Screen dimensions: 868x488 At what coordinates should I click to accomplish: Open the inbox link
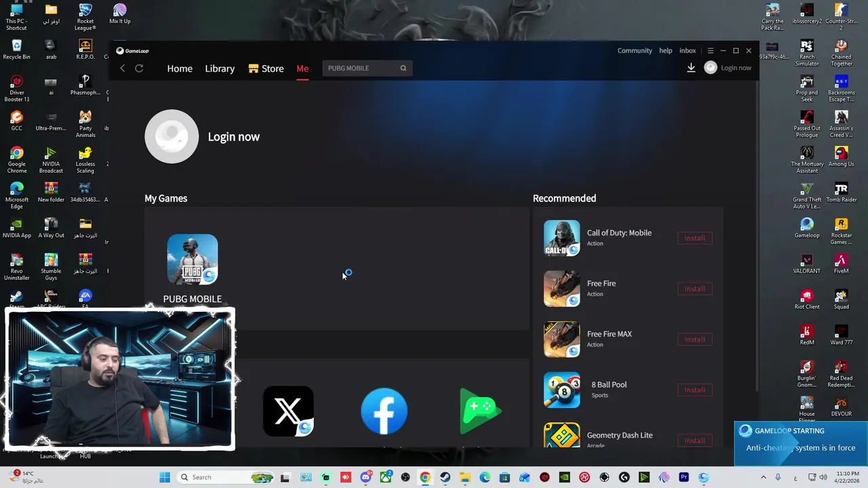coord(688,50)
